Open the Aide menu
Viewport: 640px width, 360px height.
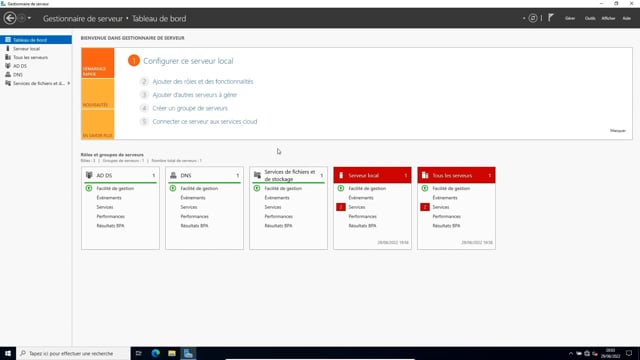pos(627,18)
